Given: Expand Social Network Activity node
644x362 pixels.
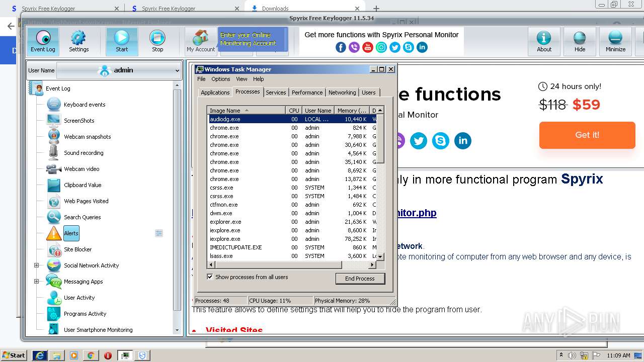Looking at the screenshot, I should tap(36, 265).
